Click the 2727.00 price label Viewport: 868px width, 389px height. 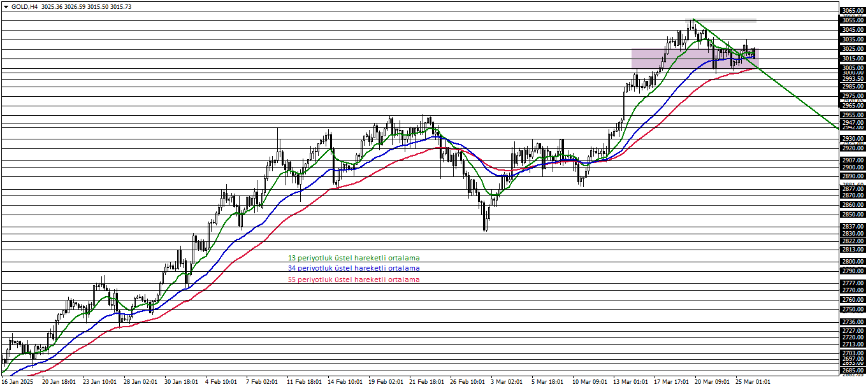pyautogui.click(x=853, y=331)
